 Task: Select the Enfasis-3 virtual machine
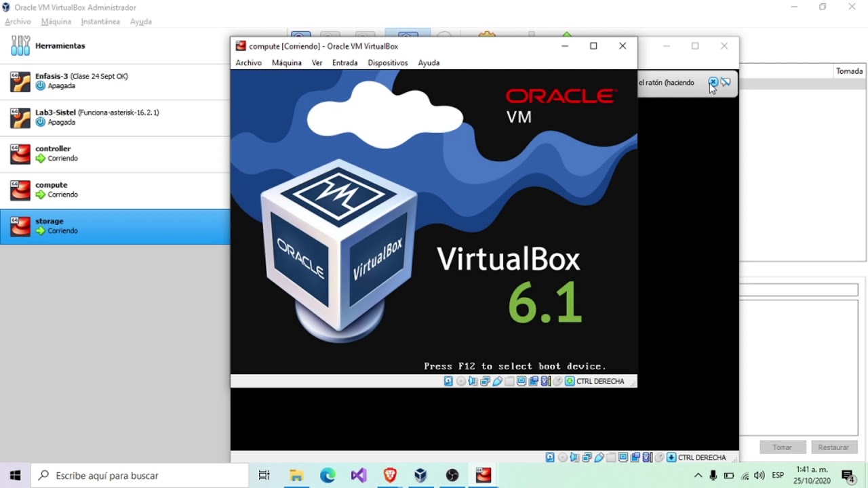pos(115,81)
